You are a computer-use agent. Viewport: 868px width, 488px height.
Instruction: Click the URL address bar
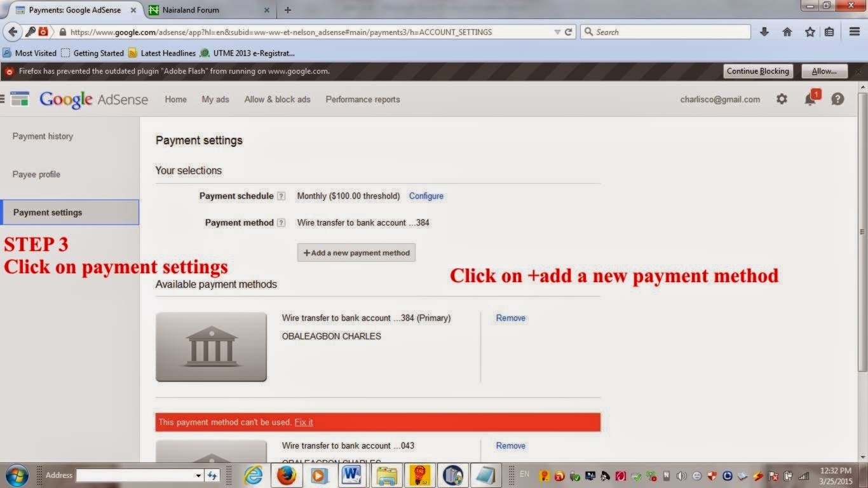311,32
